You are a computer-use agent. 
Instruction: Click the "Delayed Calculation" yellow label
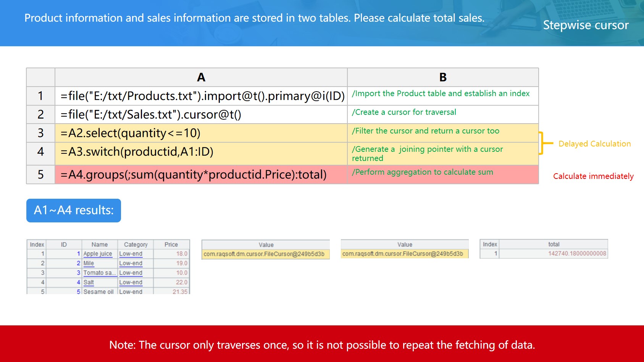coord(594,144)
